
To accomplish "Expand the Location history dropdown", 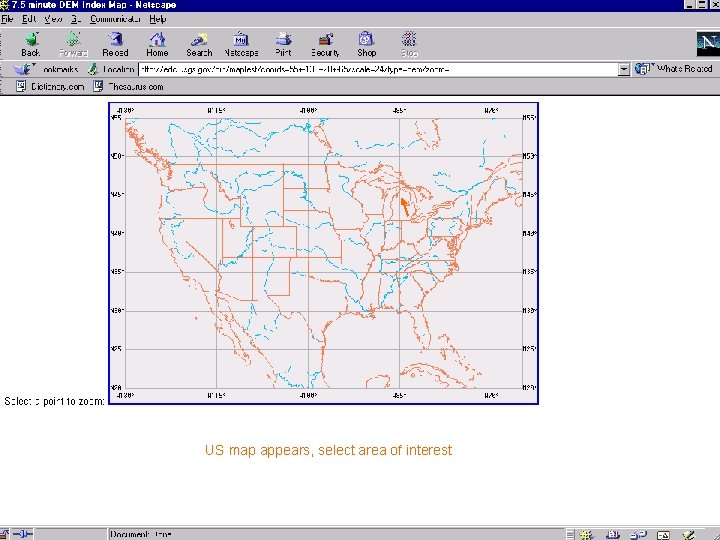I will coord(624,70).
